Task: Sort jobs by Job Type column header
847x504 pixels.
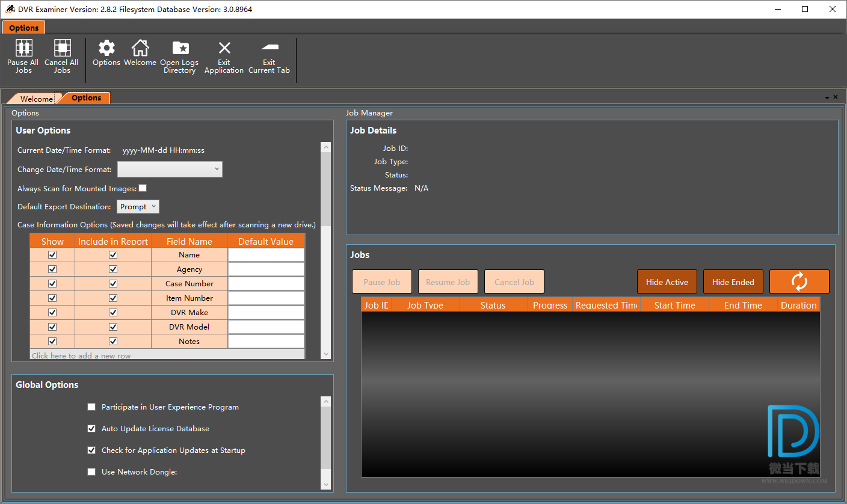Action: coord(425,305)
